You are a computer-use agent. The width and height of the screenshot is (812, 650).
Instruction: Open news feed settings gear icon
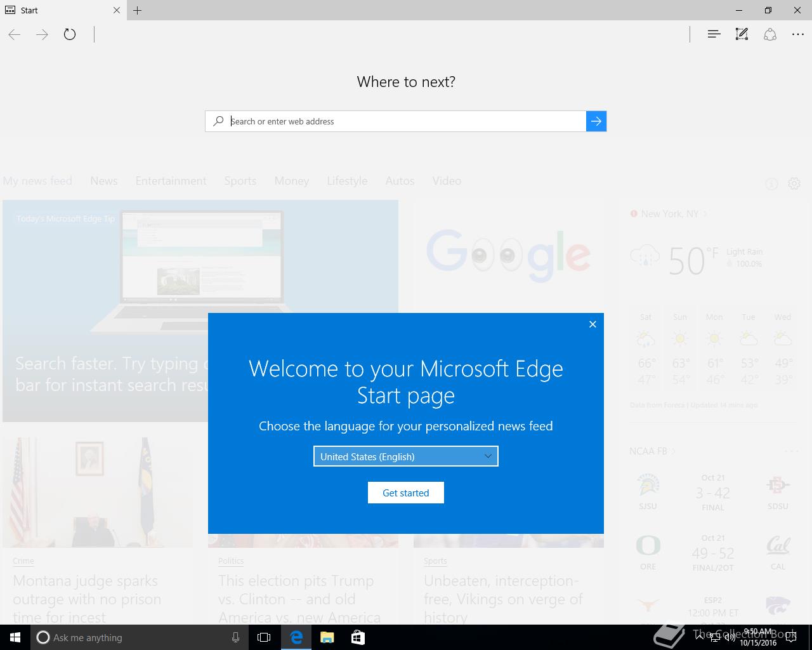click(794, 183)
